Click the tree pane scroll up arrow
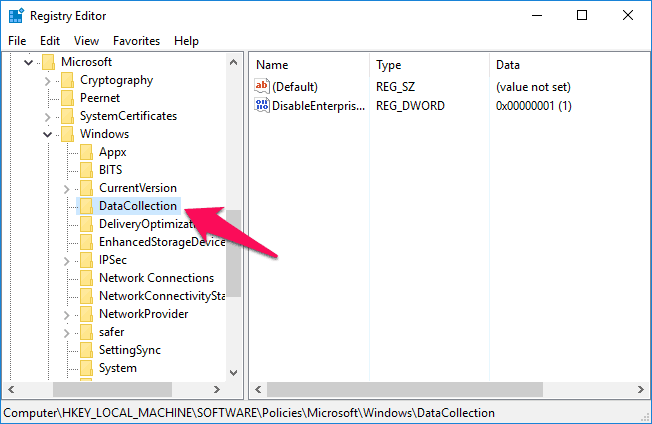This screenshot has width=652, height=424. pyautogui.click(x=234, y=62)
